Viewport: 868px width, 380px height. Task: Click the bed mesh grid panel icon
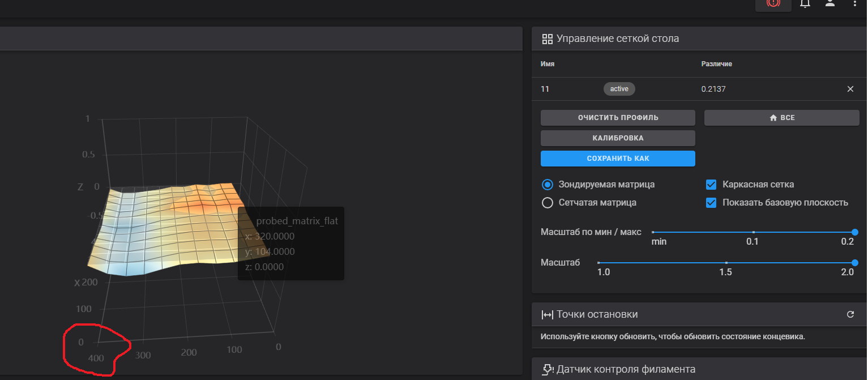[547, 39]
